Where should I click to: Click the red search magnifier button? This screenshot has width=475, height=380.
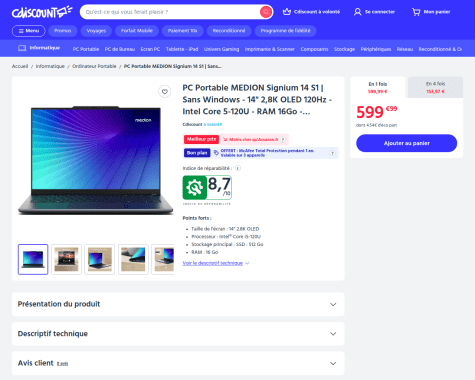266,12
